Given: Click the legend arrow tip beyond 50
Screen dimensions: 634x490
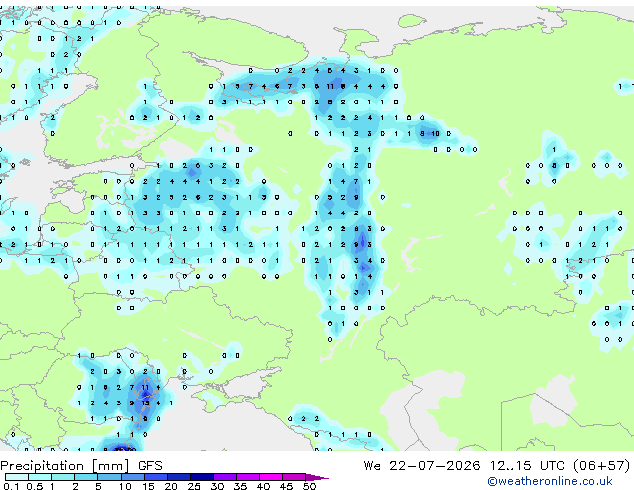Looking at the screenshot, I should [x=317, y=477].
